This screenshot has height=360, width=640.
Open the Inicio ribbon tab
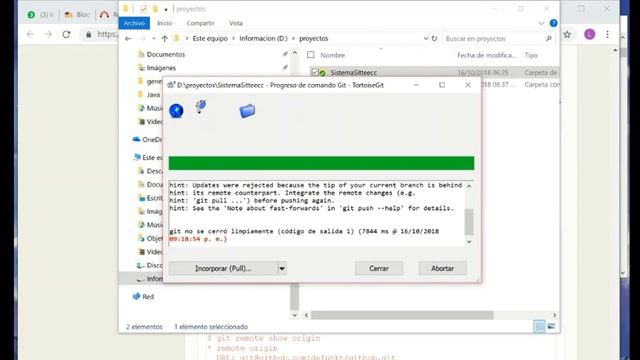(x=165, y=23)
